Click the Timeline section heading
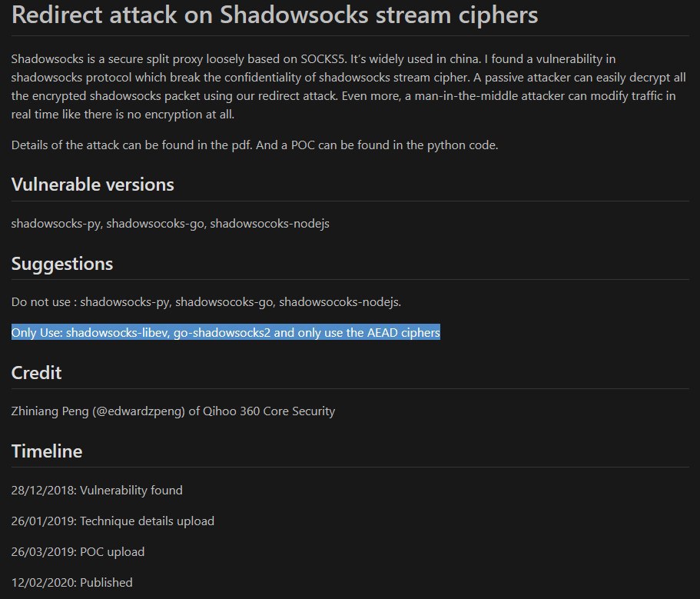The image size is (700, 599). point(47,451)
